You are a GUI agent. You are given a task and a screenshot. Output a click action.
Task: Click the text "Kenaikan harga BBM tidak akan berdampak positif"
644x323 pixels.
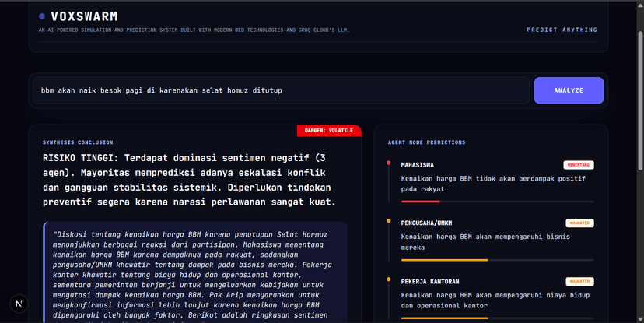click(x=493, y=178)
